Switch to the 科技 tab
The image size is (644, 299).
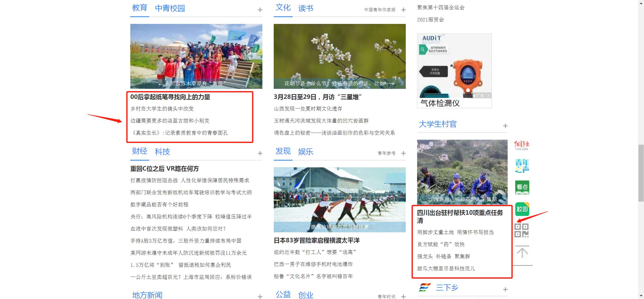click(x=162, y=152)
